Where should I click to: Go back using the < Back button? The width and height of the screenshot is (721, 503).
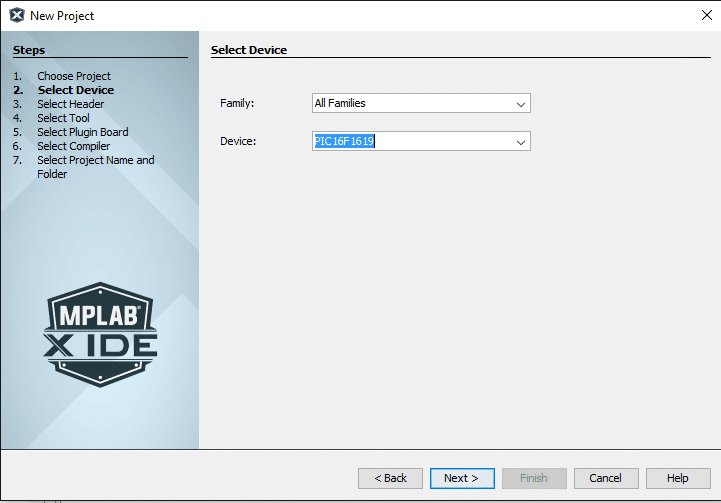click(x=390, y=478)
